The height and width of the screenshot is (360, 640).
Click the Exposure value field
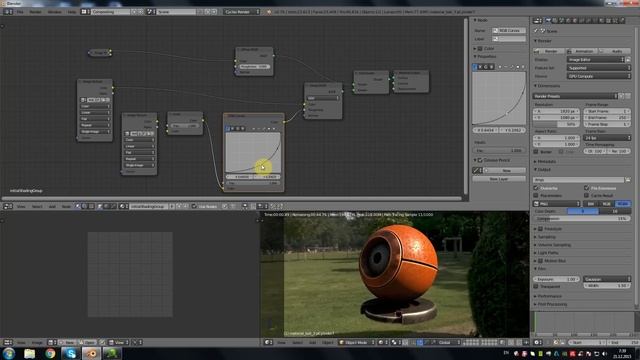(556, 279)
